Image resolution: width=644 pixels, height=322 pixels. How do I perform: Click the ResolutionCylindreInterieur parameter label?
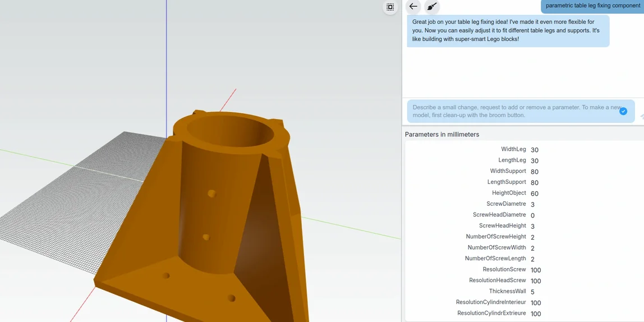[491, 302]
